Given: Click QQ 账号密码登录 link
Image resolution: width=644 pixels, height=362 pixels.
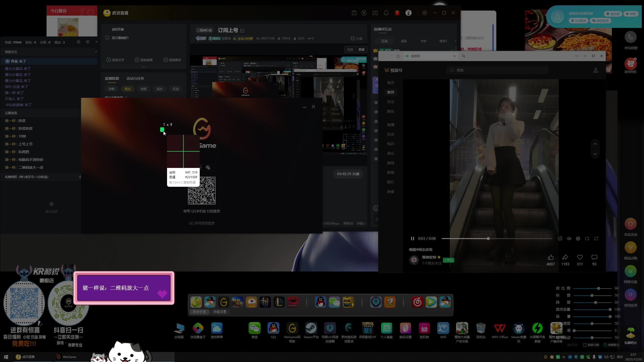Looking at the screenshot, I should pyautogui.click(x=202, y=223).
